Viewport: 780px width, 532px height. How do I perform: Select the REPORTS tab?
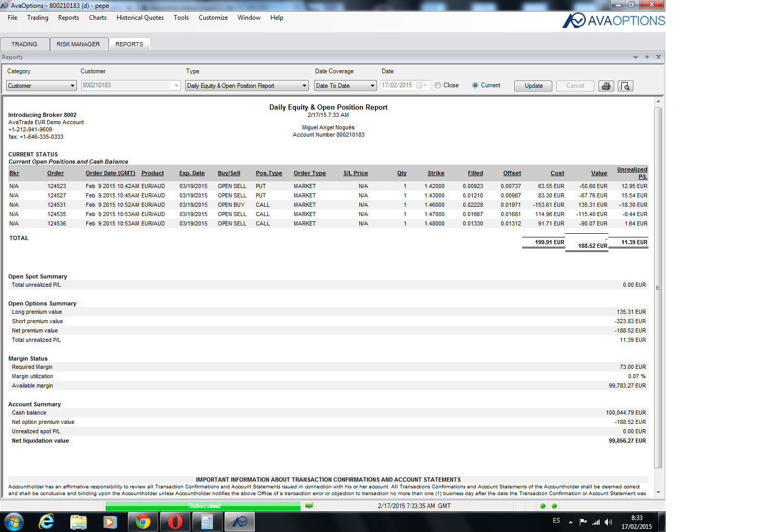coord(129,44)
